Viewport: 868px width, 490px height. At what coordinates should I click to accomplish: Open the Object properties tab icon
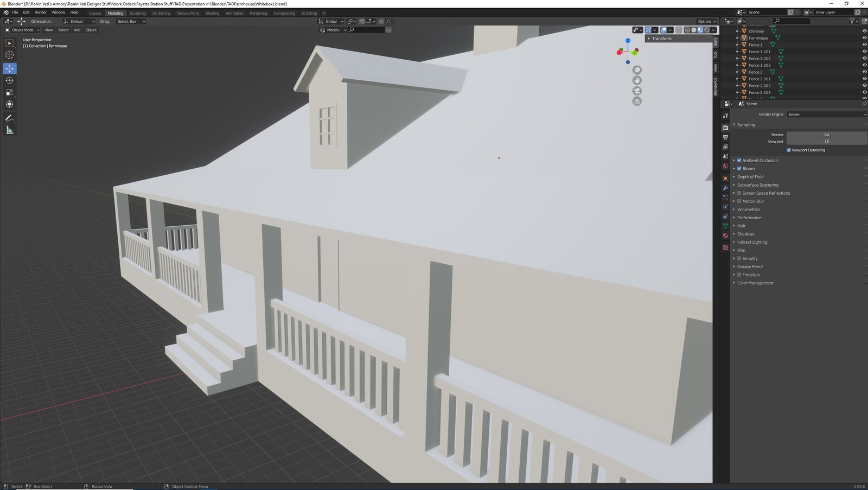[x=725, y=178]
